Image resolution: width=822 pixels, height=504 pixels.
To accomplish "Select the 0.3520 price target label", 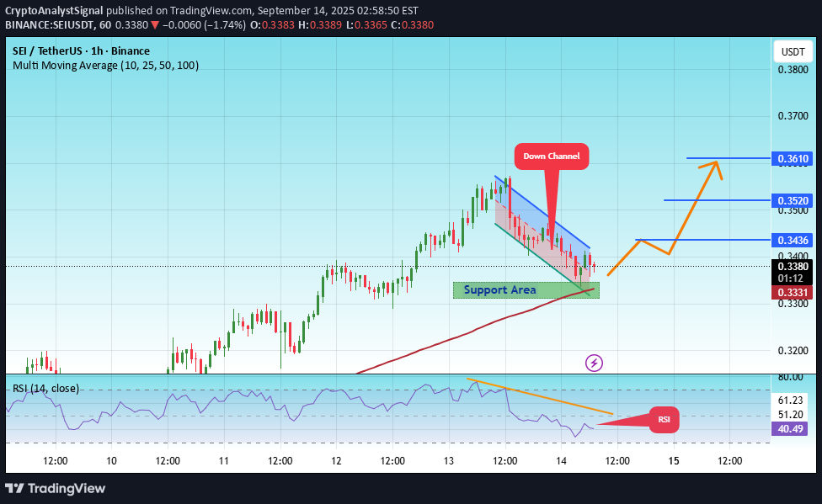I will pos(792,200).
